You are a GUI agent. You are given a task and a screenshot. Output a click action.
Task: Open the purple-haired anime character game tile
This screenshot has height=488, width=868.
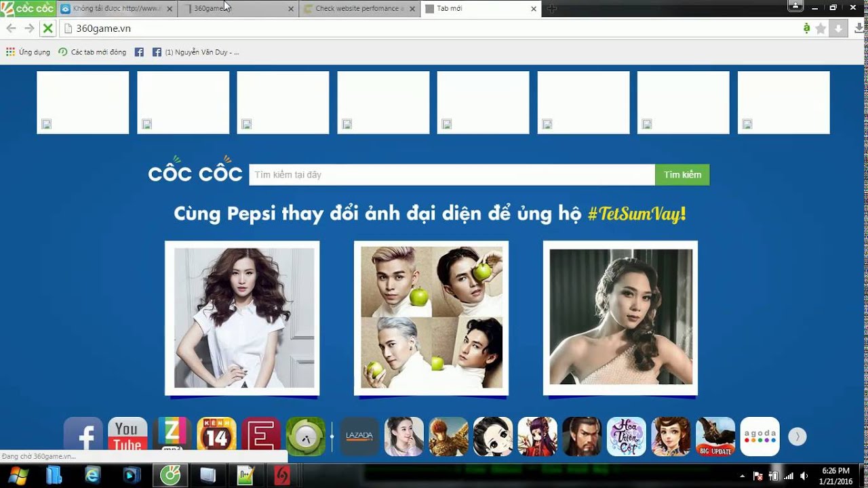[538, 436]
